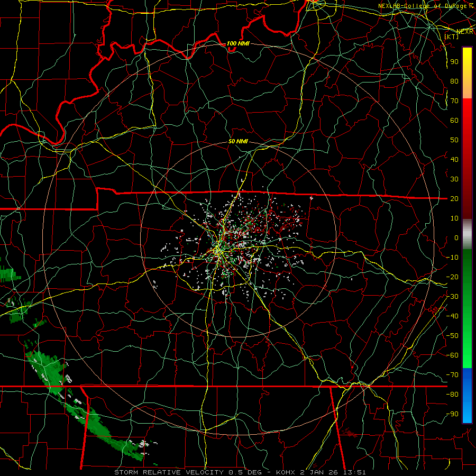Click the -40 value on the velocity scale

pos(452,316)
